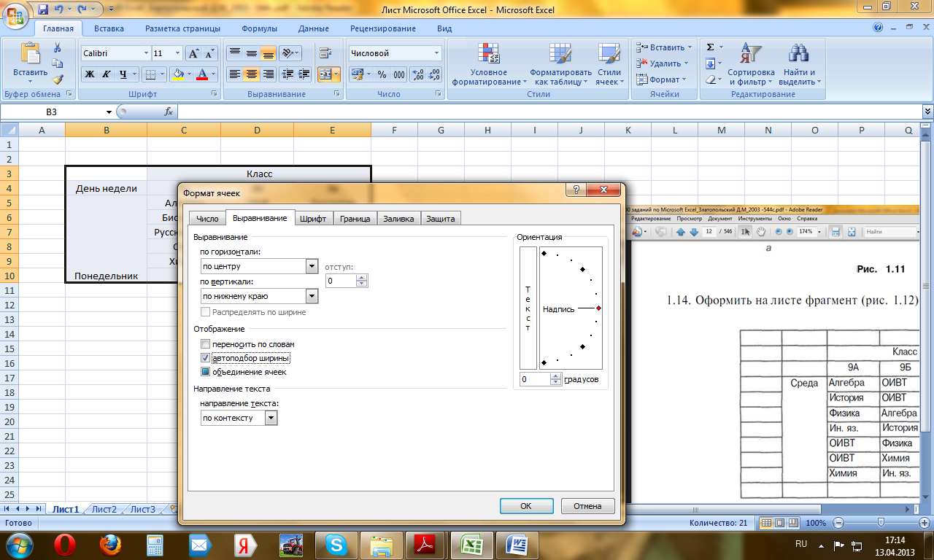Click the Insert Function fx icon
Screen dimensions: 934x560
[169, 112]
